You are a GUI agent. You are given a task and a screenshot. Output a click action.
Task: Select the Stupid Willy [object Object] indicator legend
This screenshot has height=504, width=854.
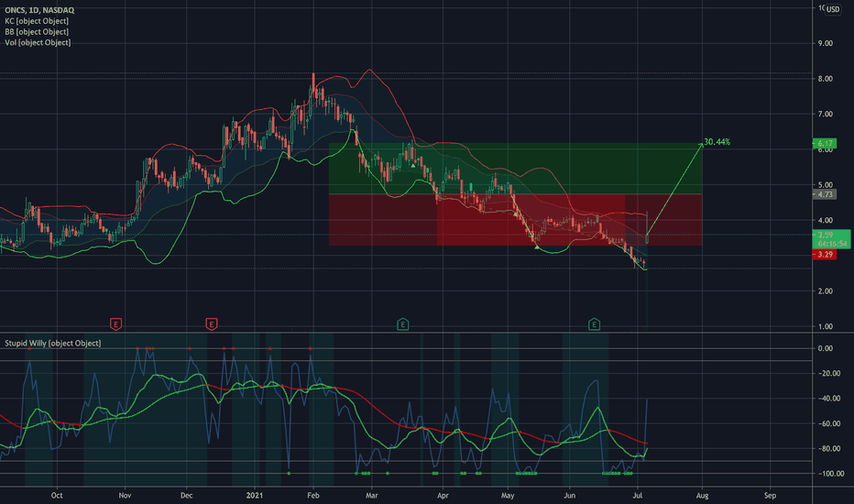tap(53, 344)
